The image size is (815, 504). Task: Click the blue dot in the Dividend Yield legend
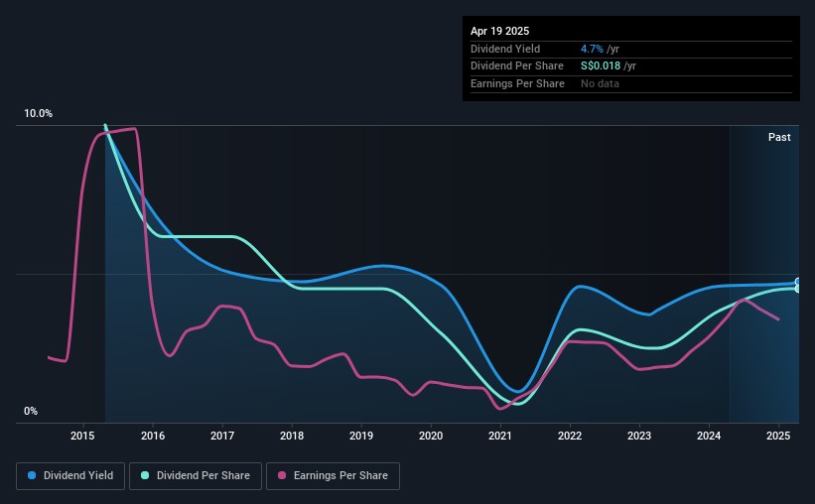pos(32,476)
